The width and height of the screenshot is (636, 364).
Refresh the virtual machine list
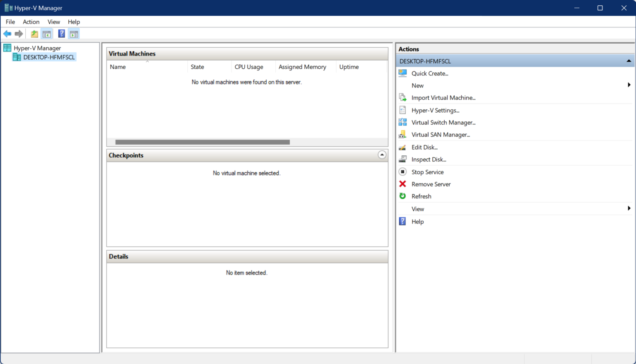click(421, 196)
